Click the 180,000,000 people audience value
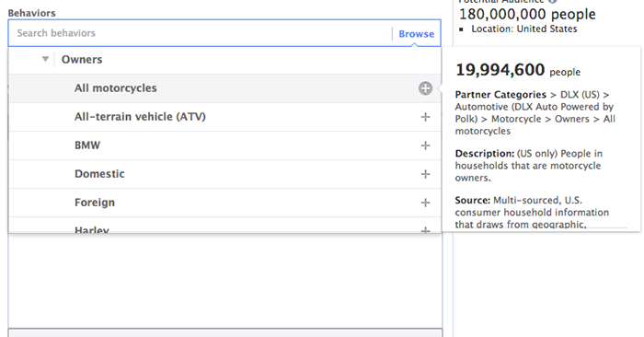Screen dimensions: 644x337 pos(527,15)
